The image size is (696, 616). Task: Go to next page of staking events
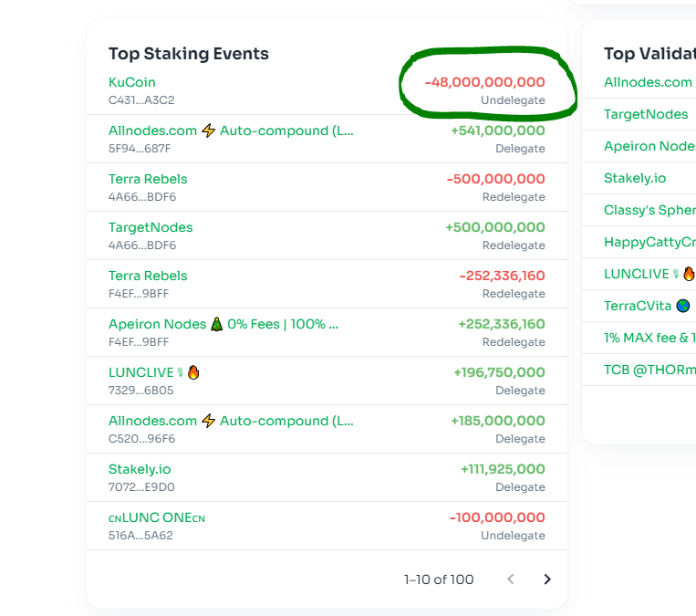click(547, 579)
